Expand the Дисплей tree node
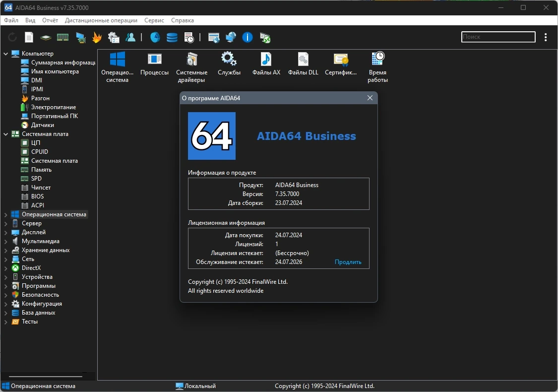The width and height of the screenshot is (558, 392). point(5,233)
